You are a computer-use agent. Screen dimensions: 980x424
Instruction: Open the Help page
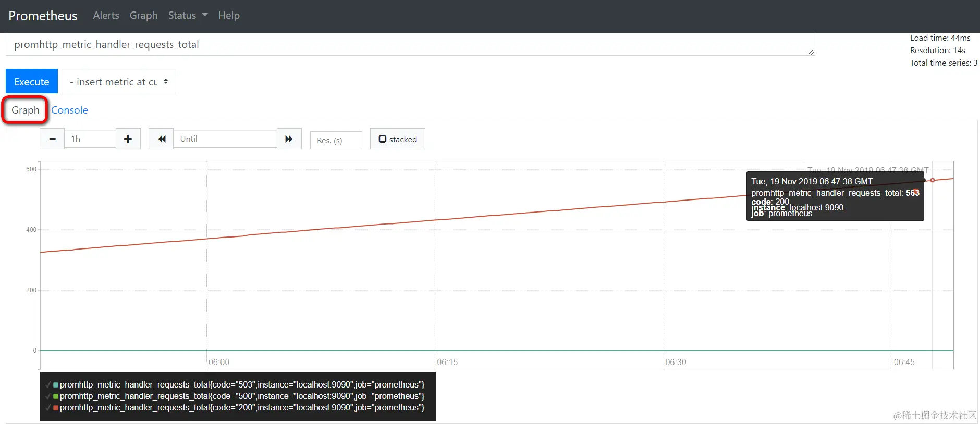click(x=229, y=16)
